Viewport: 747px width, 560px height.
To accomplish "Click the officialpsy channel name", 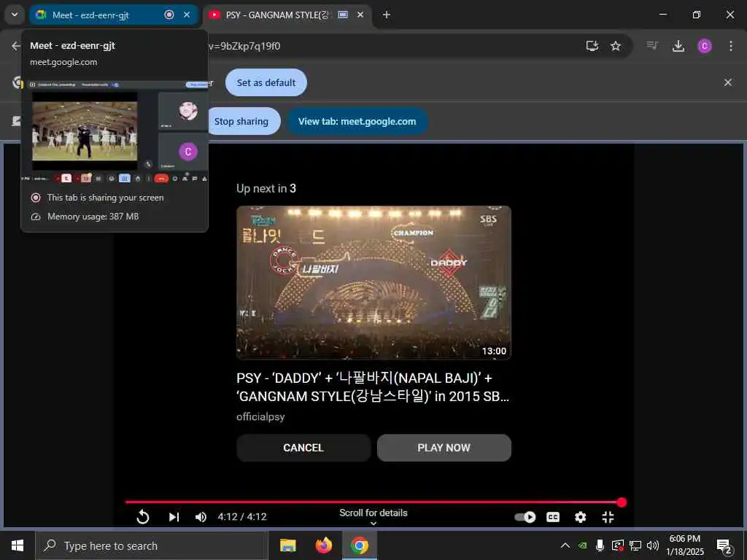I will pos(260,416).
